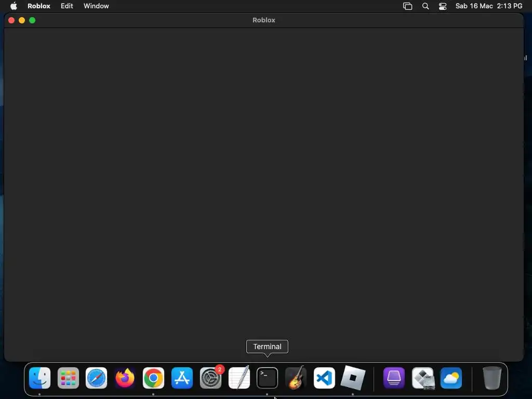Open Google Chrome in the Dock
Image resolution: width=532 pixels, height=399 pixels.
[x=153, y=378]
